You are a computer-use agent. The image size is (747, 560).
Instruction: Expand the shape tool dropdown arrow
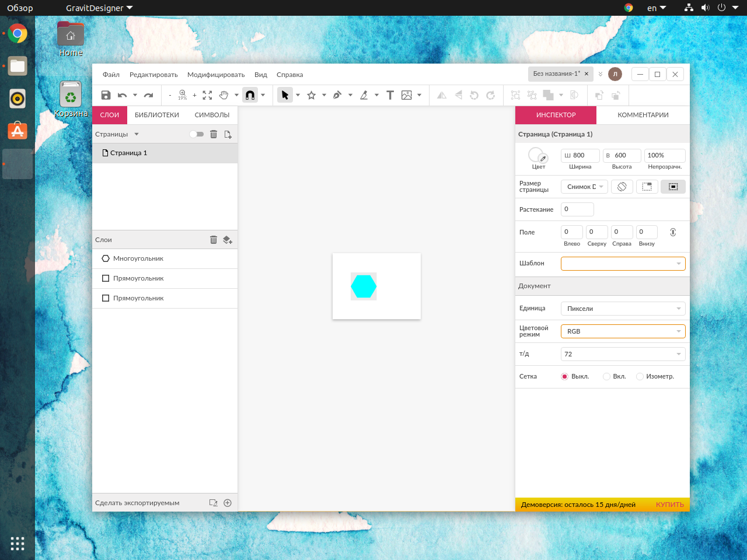(324, 95)
